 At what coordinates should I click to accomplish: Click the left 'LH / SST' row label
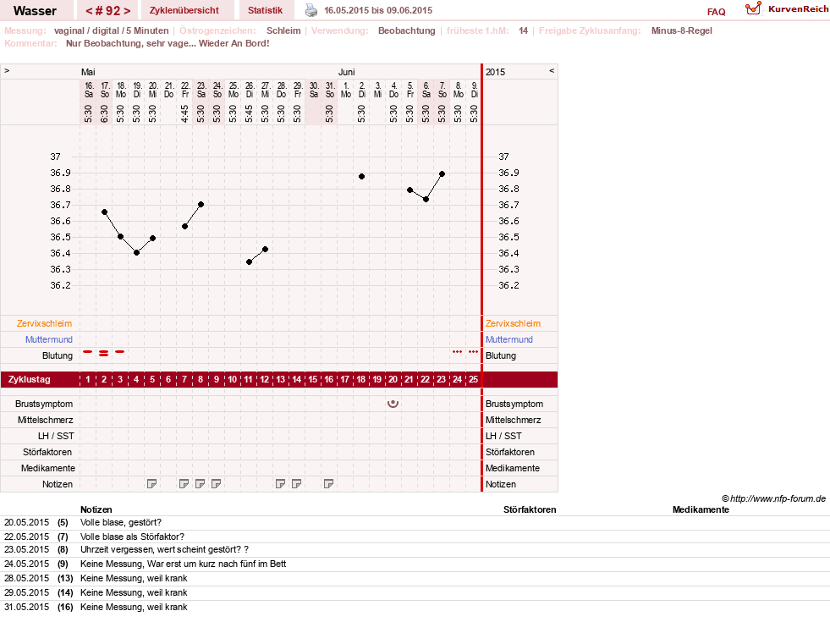click(x=56, y=436)
